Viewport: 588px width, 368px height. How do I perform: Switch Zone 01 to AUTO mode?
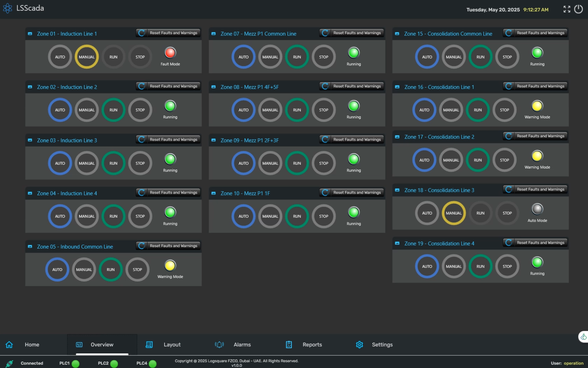[x=60, y=57]
